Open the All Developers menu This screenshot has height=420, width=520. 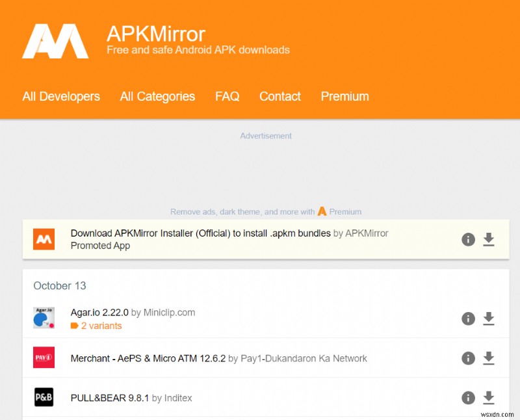point(61,96)
